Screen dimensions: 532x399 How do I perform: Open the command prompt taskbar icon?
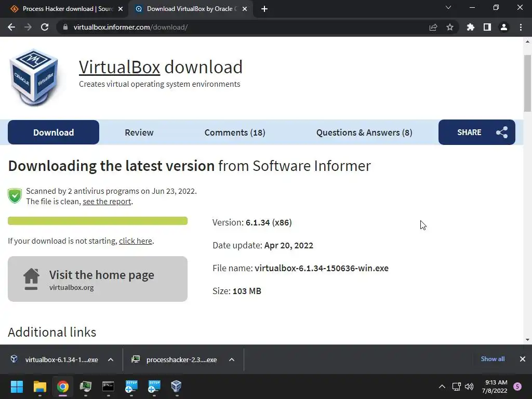pos(108,387)
